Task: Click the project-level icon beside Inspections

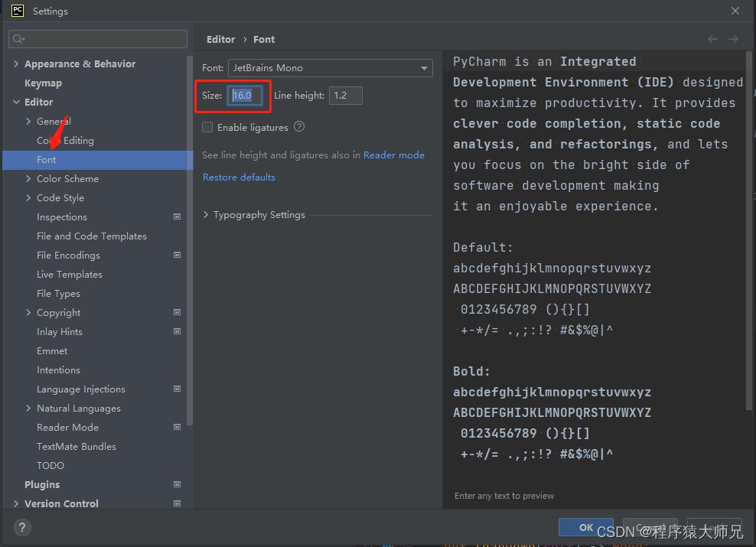Action: click(x=177, y=217)
